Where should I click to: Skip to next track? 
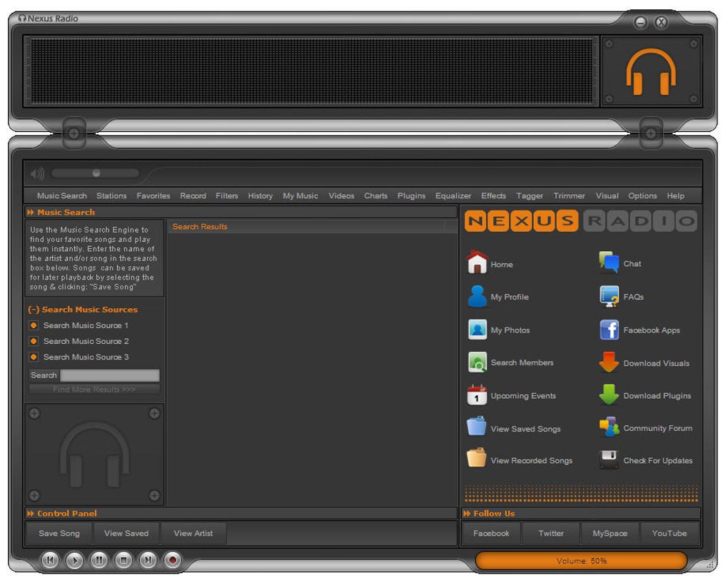coord(148,560)
